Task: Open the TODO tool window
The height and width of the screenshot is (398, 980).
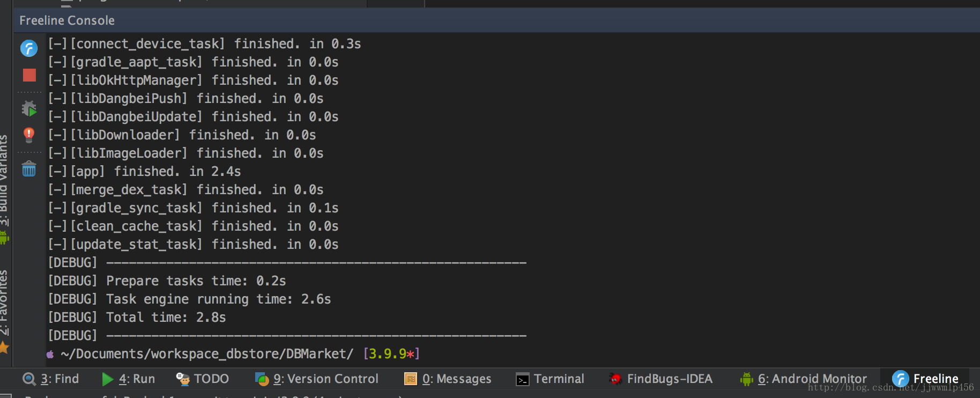Action: coord(203,379)
